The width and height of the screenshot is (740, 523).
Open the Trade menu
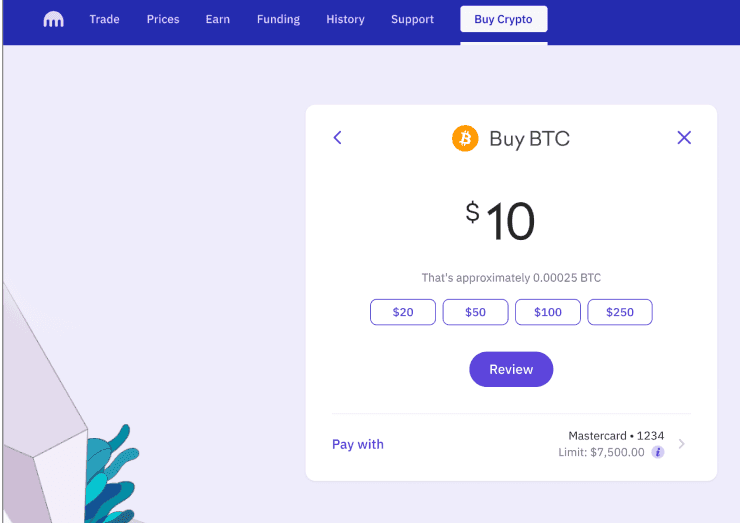(104, 19)
